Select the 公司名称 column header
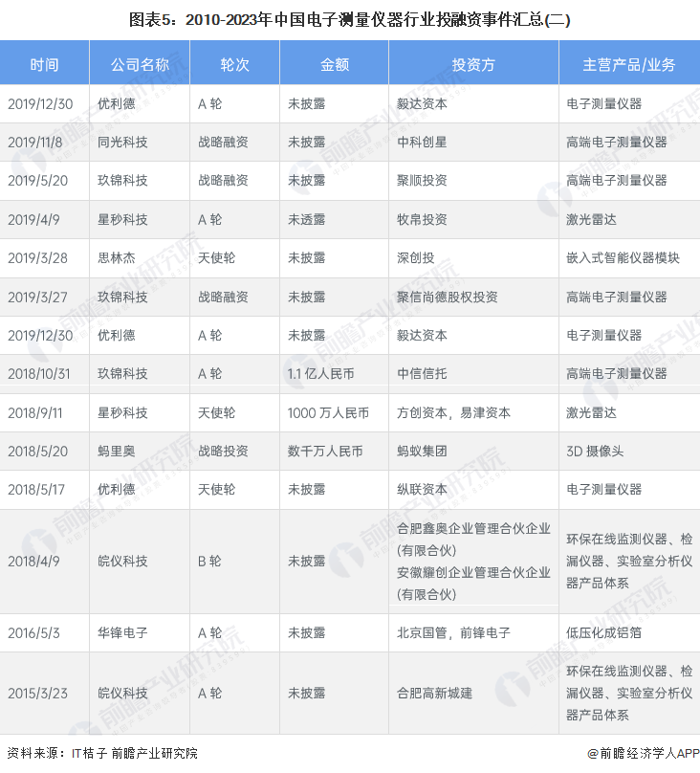 pos(140,65)
